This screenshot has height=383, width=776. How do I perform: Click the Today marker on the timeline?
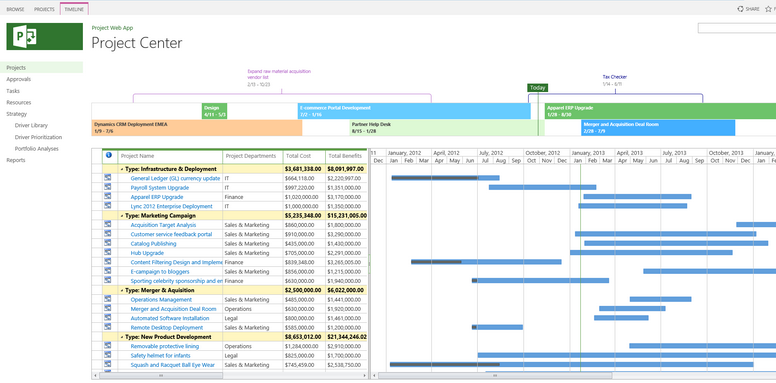(x=537, y=88)
